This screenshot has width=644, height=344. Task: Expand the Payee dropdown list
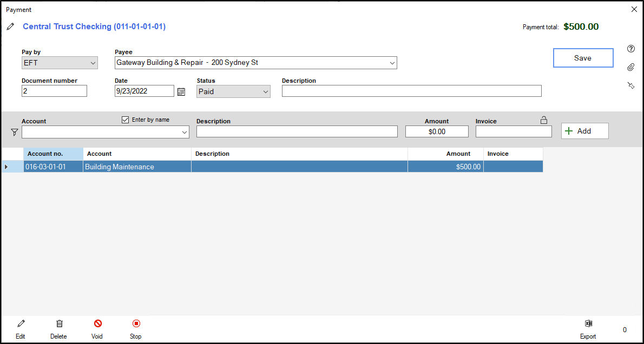click(x=392, y=63)
